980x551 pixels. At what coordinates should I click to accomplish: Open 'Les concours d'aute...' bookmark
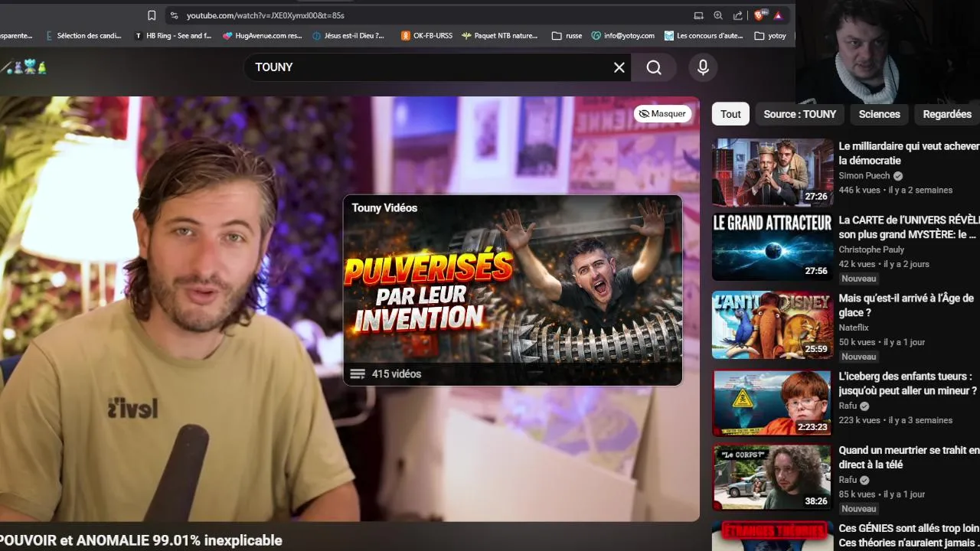tap(704, 35)
